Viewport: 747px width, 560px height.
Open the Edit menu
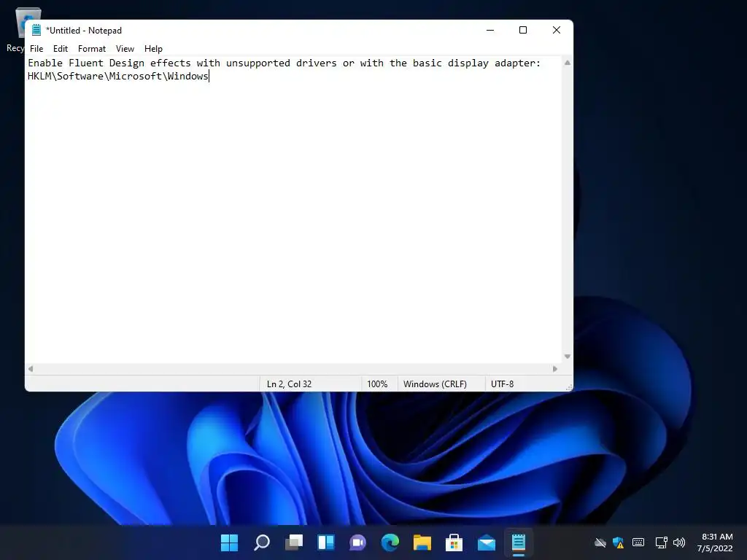[x=61, y=49]
